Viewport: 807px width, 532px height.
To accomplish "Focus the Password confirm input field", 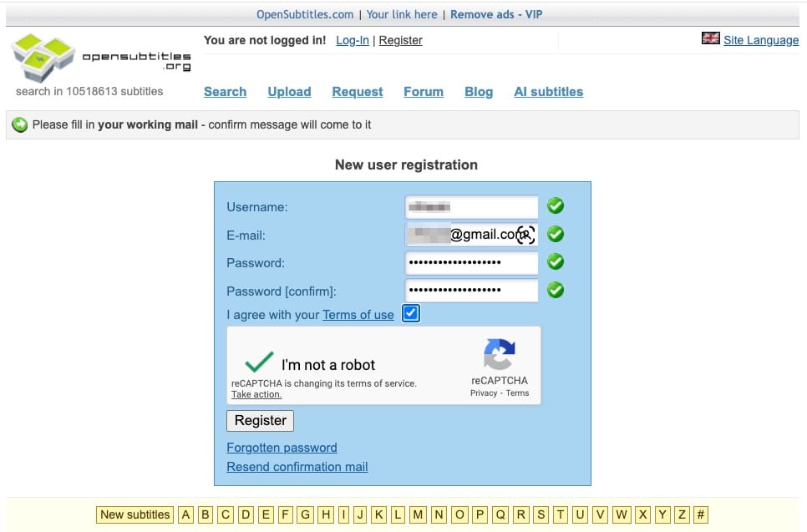I will (x=471, y=290).
